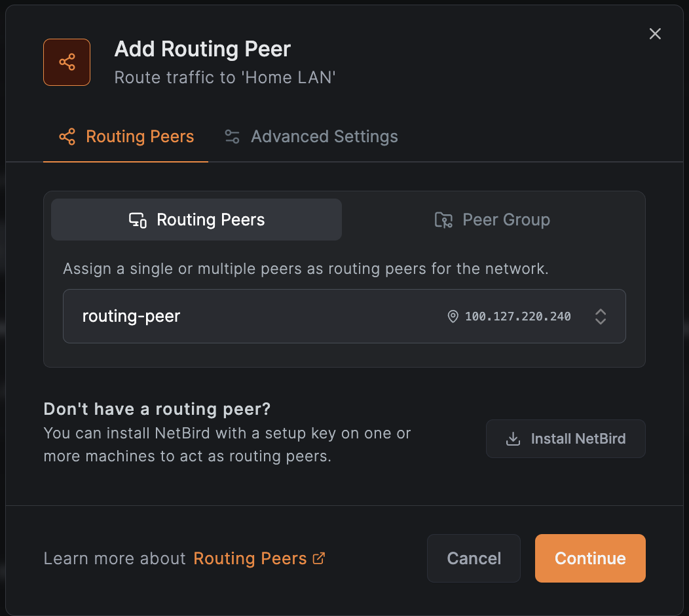Click the Install NetBird button
This screenshot has height=616, width=689.
pyautogui.click(x=565, y=438)
